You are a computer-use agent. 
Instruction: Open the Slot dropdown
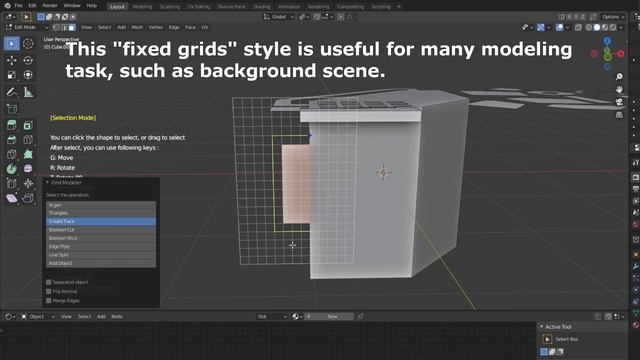click(272, 316)
